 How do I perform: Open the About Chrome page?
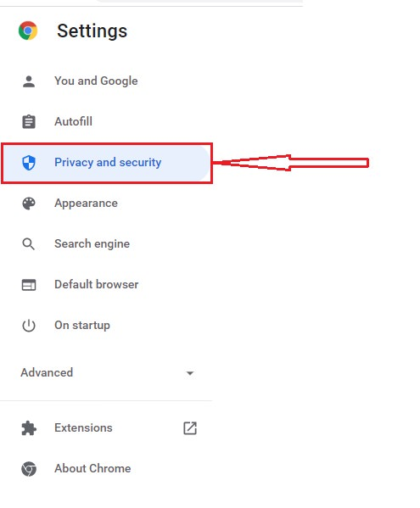click(92, 468)
